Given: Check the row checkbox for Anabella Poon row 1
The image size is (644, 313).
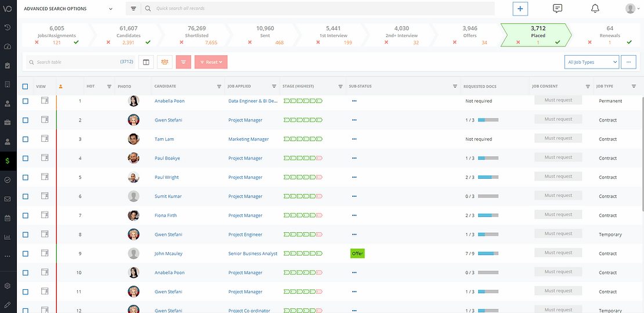Looking at the screenshot, I should pyautogui.click(x=25, y=101).
